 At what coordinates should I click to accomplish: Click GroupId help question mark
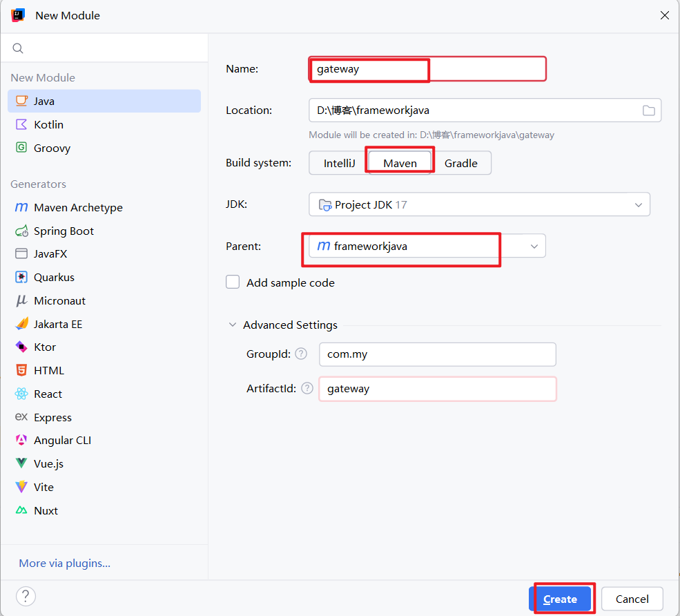click(x=301, y=354)
